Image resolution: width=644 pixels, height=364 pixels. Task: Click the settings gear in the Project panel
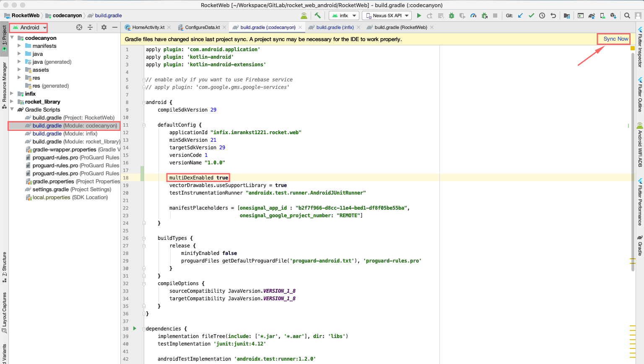pyautogui.click(x=104, y=27)
